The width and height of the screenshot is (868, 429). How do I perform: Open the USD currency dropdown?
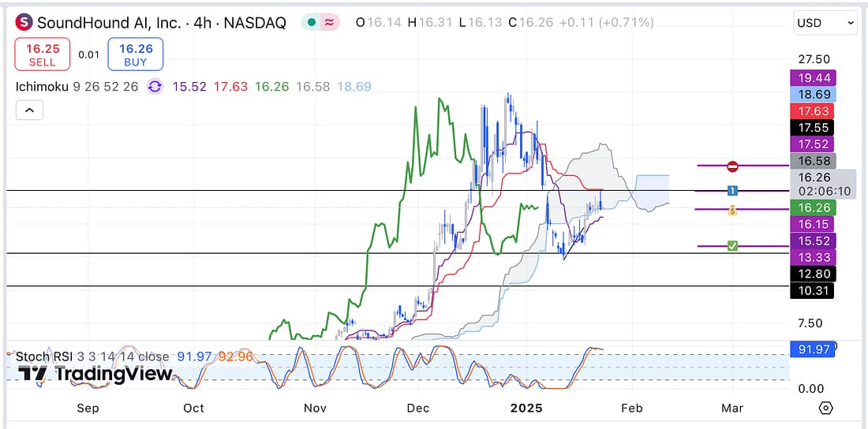click(x=825, y=24)
